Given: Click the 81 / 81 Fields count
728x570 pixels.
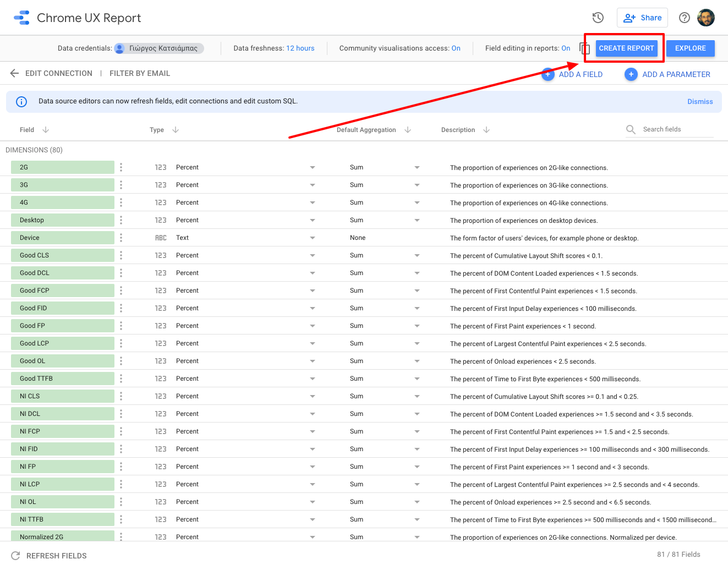Looking at the screenshot, I should pyautogui.click(x=678, y=555).
